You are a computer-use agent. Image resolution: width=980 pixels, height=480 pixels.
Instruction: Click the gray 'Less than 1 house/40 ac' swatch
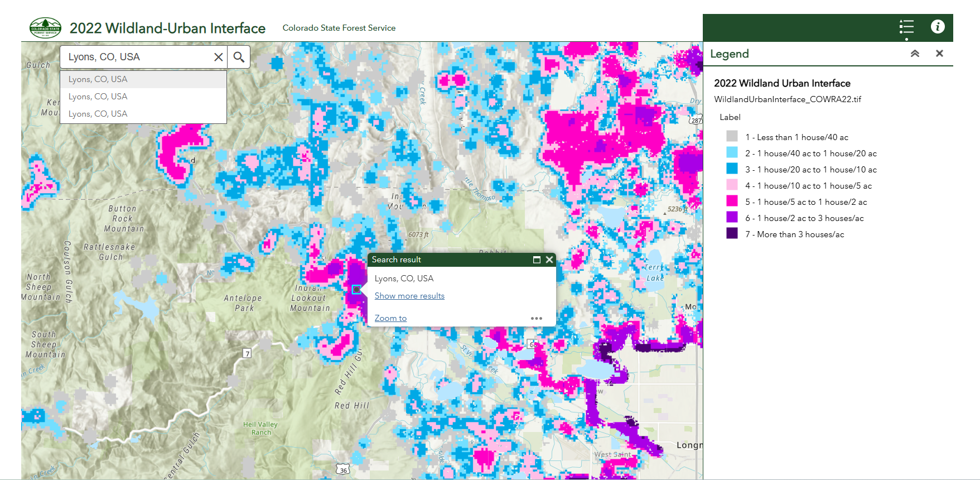tap(732, 137)
